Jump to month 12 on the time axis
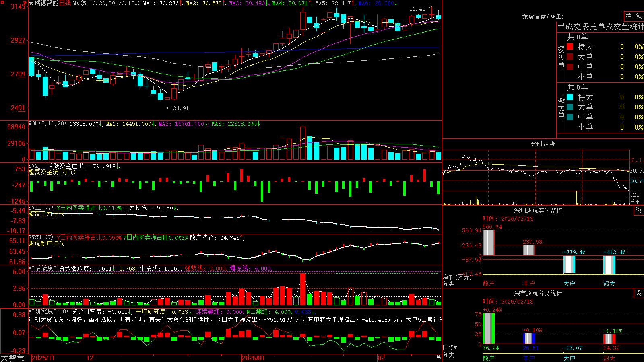Image resolution: width=644 pixels, height=362 pixels. tap(90, 358)
